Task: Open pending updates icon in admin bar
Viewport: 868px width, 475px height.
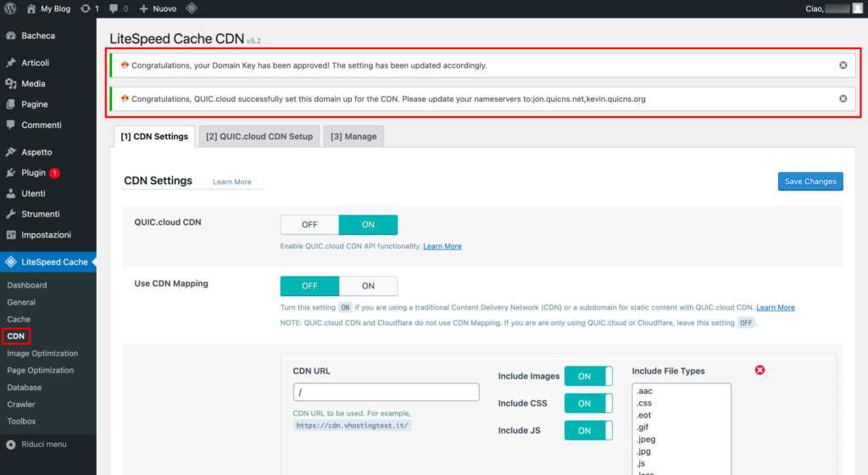Action: point(90,8)
